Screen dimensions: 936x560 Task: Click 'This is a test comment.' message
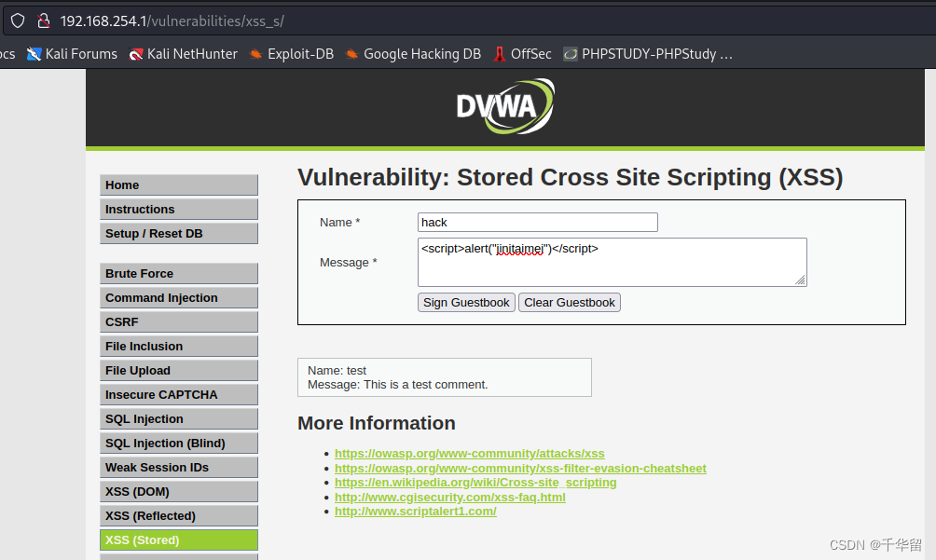pos(426,385)
